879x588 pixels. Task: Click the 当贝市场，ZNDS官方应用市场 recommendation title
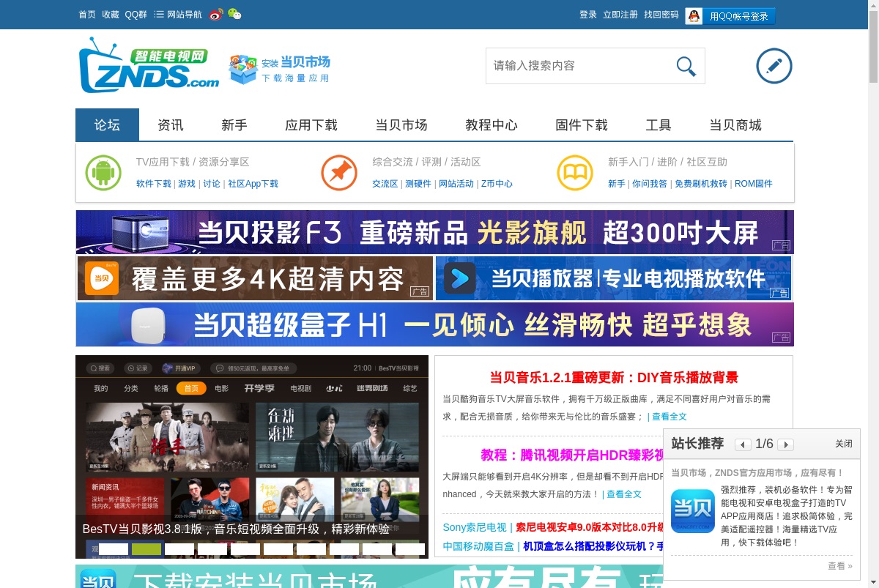pos(757,473)
